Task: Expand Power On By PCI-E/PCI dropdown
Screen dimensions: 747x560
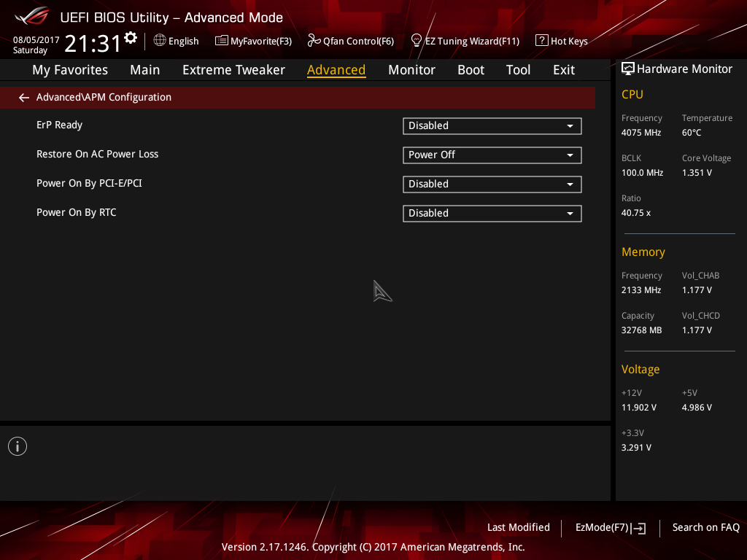Action: point(492,184)
